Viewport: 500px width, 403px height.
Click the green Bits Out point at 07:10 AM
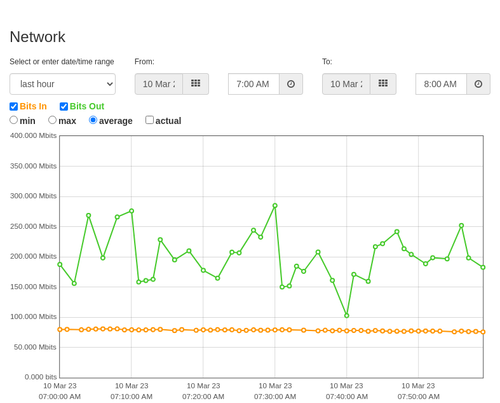(131, 211)
